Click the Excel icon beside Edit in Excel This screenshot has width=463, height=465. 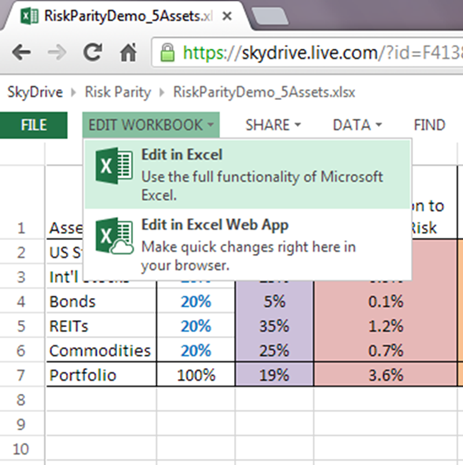pyautogui.click(x=114, y=166)
